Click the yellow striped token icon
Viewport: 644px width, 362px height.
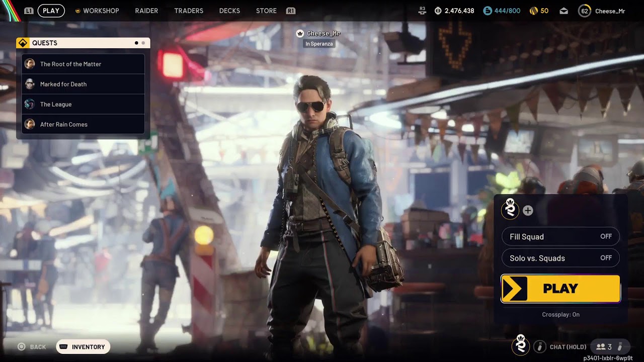click(534, 11)
